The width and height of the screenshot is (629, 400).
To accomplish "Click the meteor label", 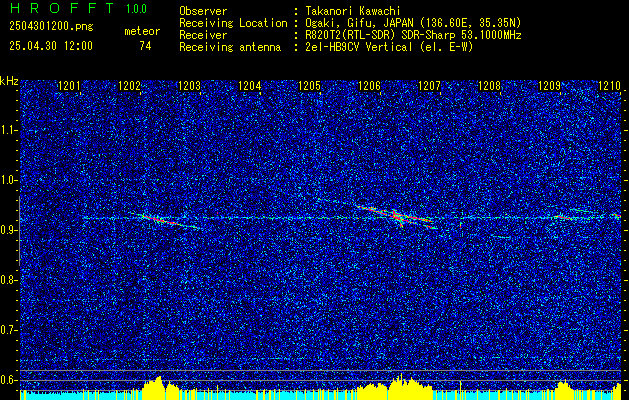I will coord(142,31).
